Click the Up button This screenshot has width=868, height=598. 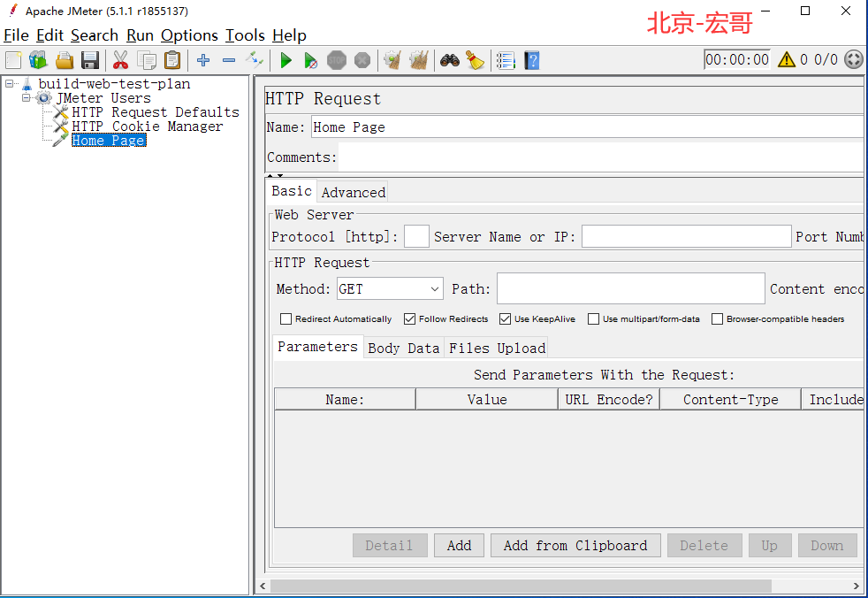(770, 545)
